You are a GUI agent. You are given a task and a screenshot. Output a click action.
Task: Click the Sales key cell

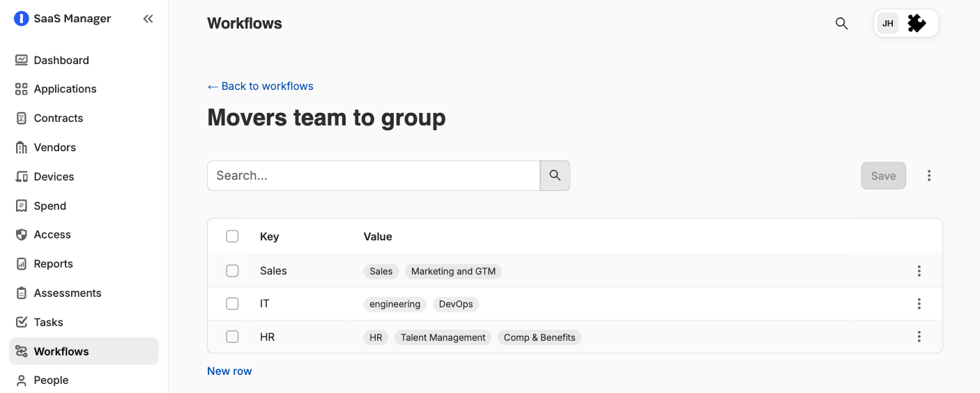point(273,271)
